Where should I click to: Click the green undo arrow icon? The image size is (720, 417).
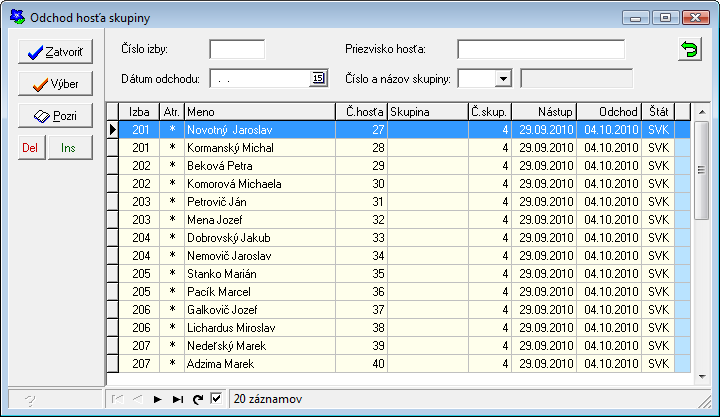[x=689, y=50]
